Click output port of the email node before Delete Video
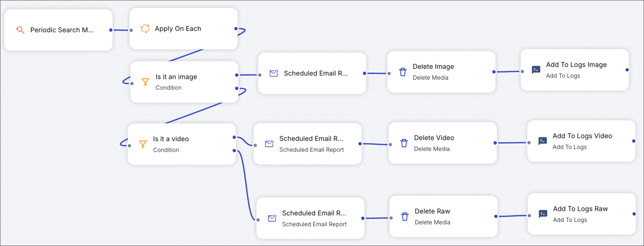This screenshot has width=644, height=246. 360,144
